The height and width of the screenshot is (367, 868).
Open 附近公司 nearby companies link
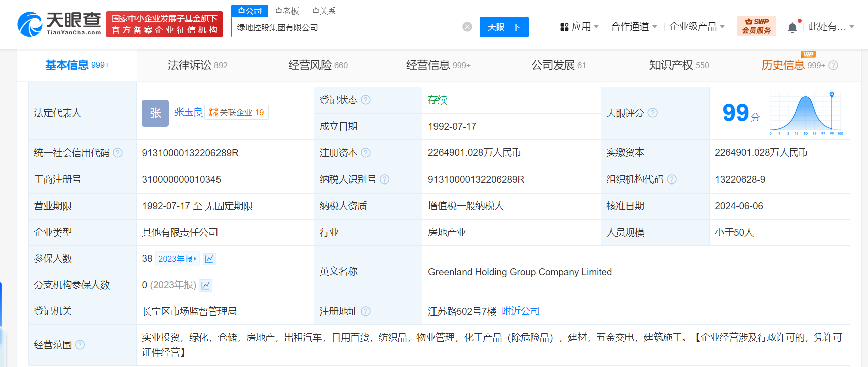(x=521, y=311)
